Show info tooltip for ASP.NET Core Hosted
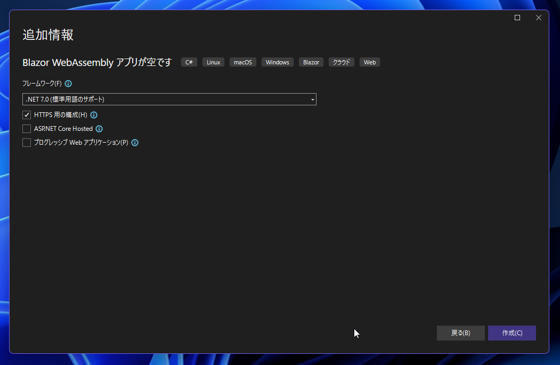 pyautogui.click(x=99, y=129)
